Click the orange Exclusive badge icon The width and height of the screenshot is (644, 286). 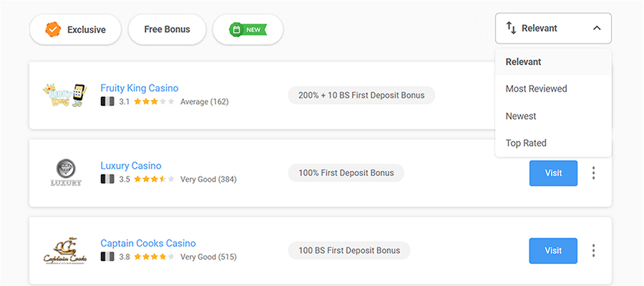[53, 29]
